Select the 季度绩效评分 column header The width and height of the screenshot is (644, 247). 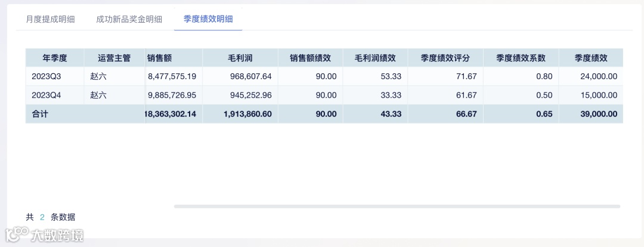click(x=445, y=58)
